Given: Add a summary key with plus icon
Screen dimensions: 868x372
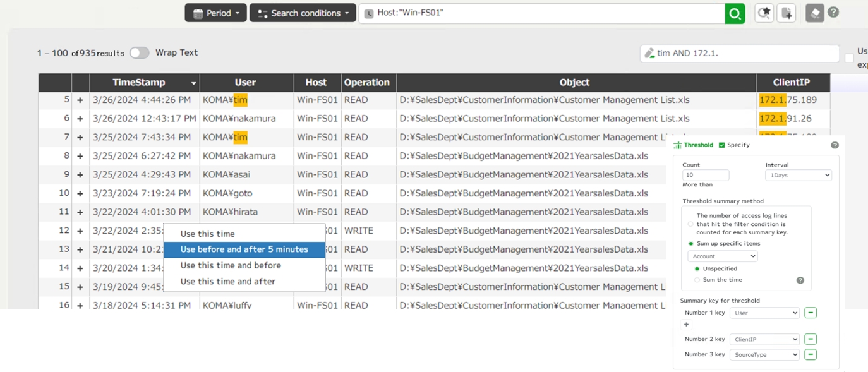Looking at the screenshot, I should point(687,325).
